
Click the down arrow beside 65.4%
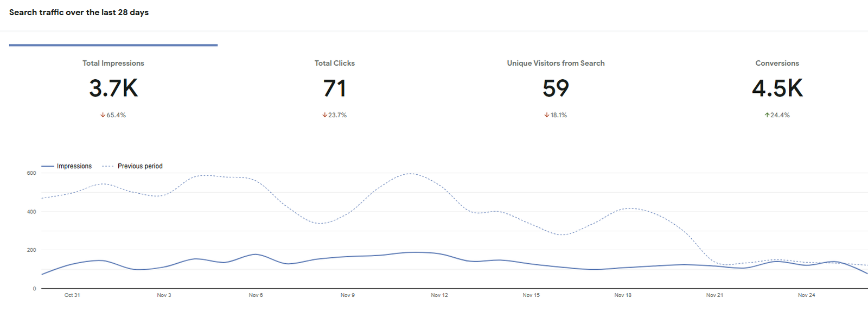click(x=103, y=115)
